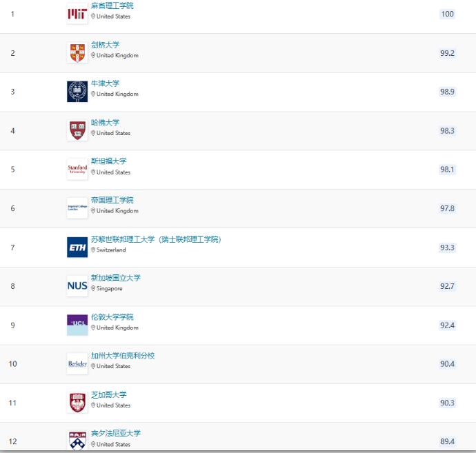Click the Cambridge University crest logo

(77, 52)
